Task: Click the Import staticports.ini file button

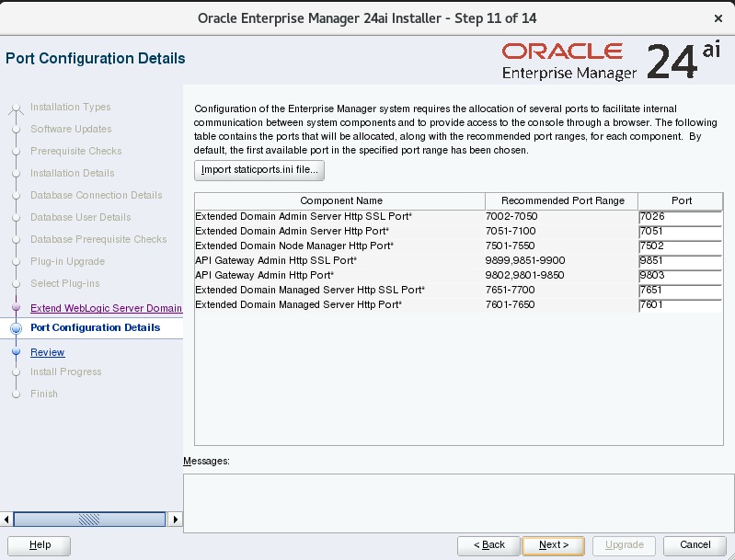Action: (259, 170)
